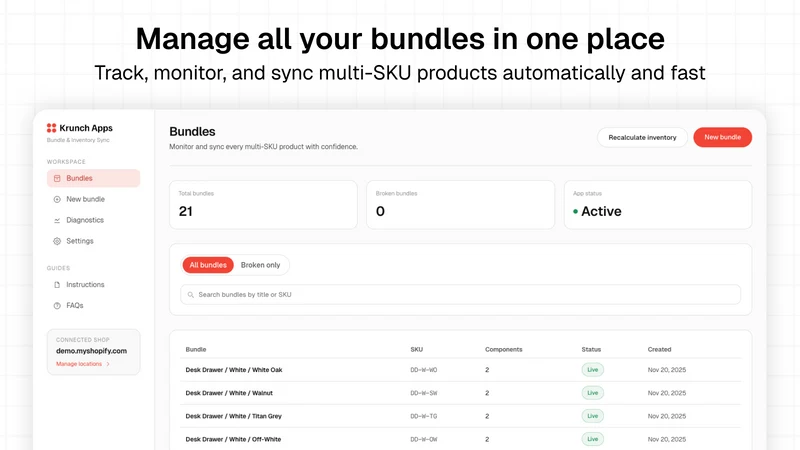Click the Instructions document icon

(57, 285)
